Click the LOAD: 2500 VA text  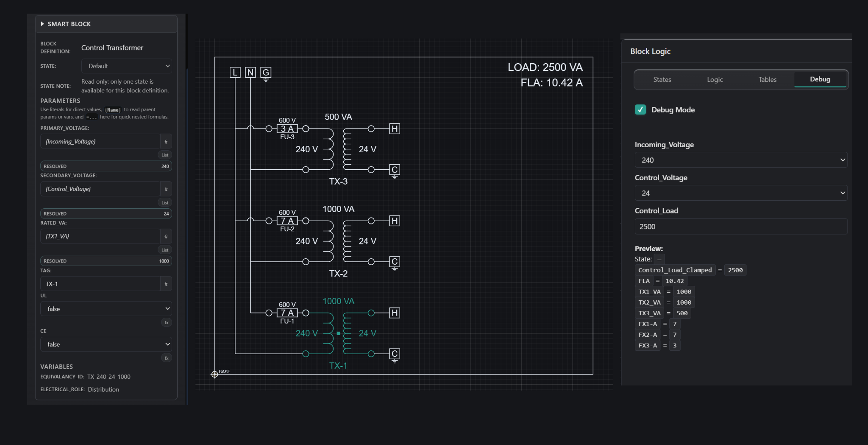click(x=545, y=67)
